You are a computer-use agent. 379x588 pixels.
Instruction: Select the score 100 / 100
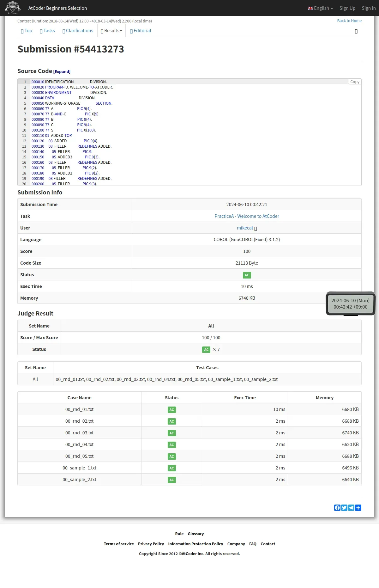coord(211,338)
